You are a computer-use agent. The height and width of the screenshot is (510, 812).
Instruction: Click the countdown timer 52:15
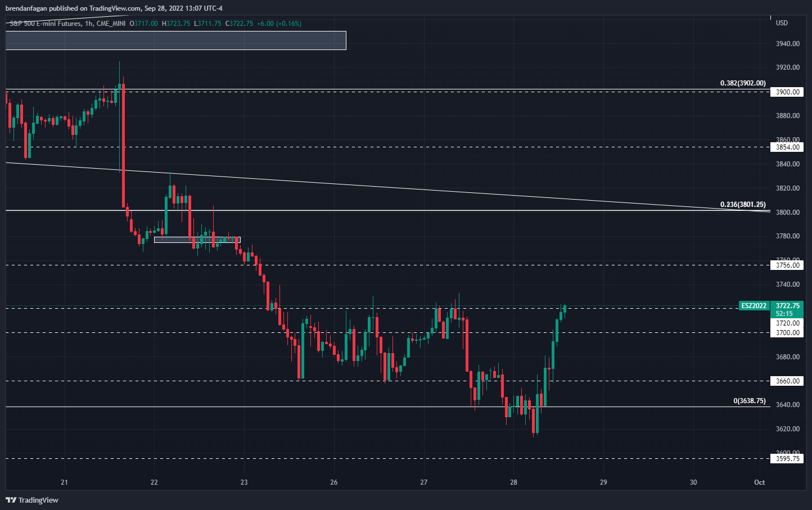pyautogui.click(x=784, y=314)
